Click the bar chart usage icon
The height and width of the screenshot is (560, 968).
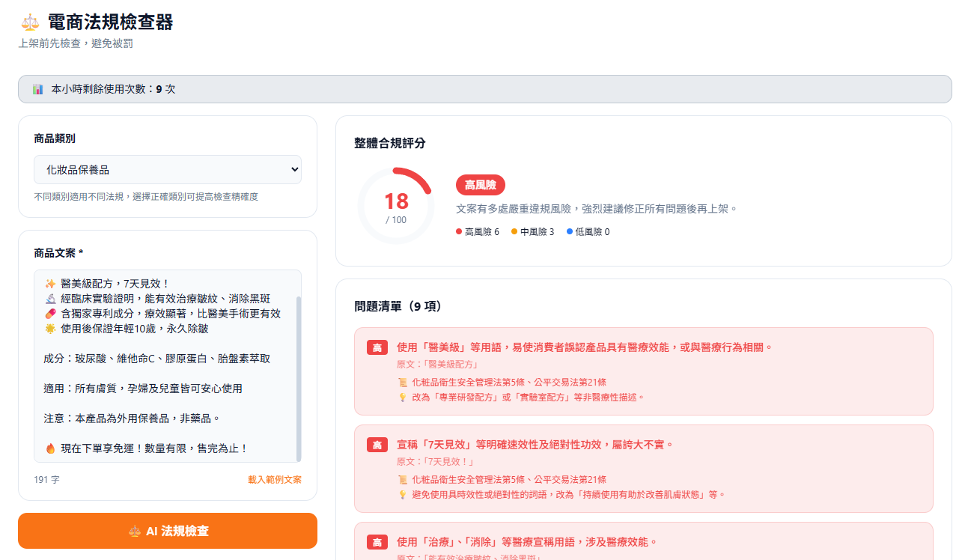pyautogui.click(x=38, y=89)
